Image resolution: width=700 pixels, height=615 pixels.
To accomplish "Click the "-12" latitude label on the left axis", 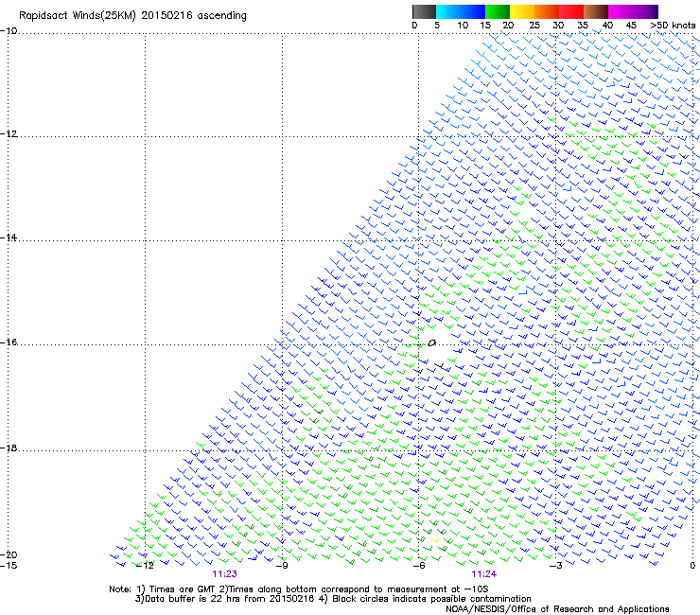I will (x=9, y=133).
